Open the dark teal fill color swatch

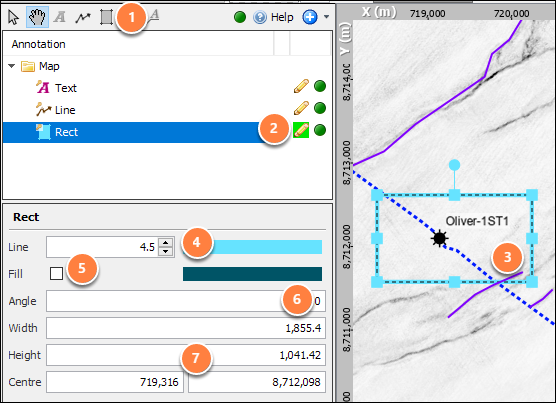point(252,274)
